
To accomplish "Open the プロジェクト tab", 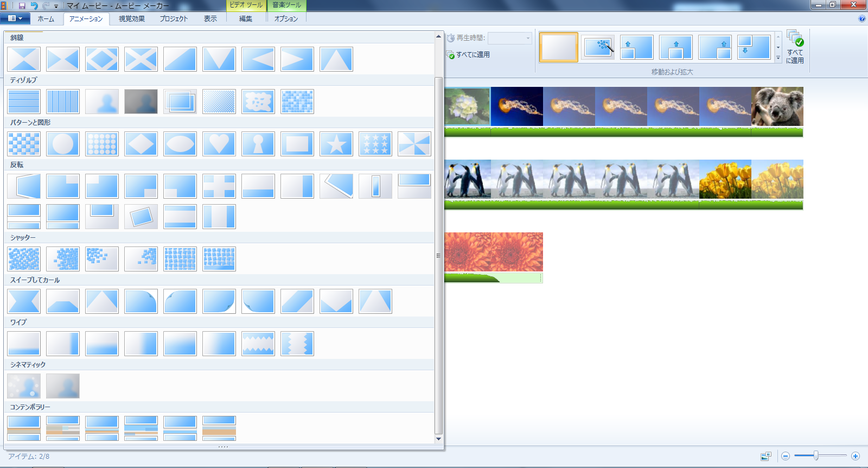I will pos(174,18).
